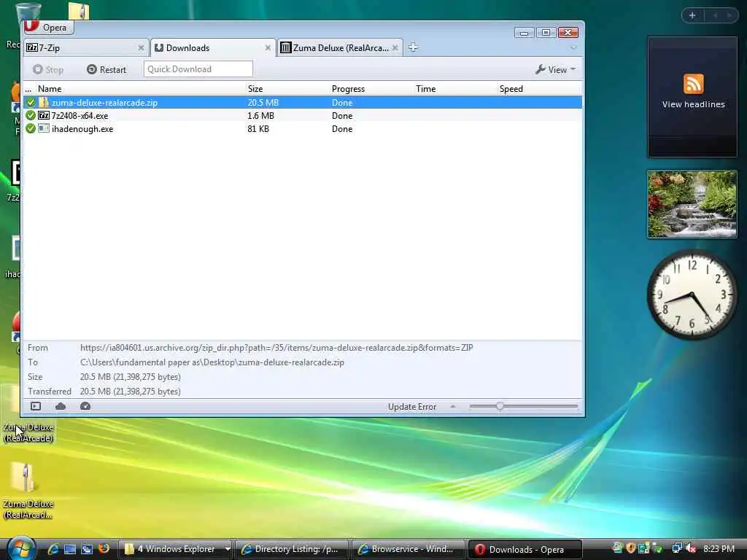
Task: Select the Zuma Deluxe (RealArcade) folder desktop icon
Action: (28, 414)
